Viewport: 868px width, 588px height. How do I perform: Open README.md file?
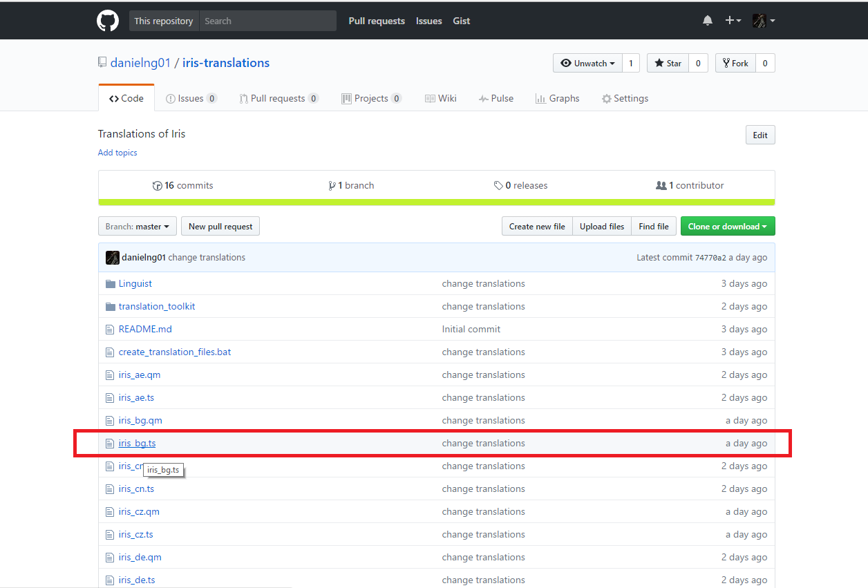point(145,329)
